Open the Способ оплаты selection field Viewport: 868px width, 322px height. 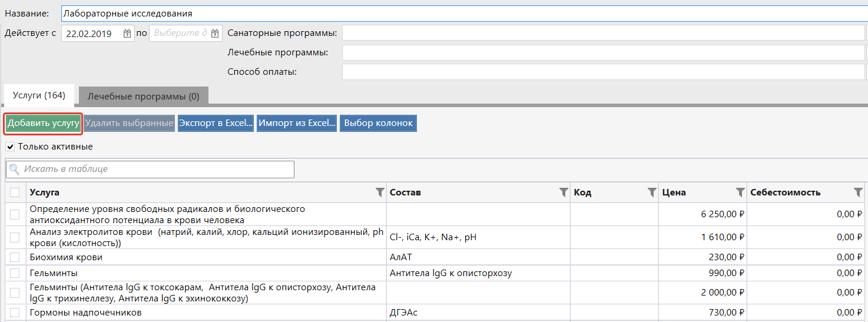pos(603,72)
